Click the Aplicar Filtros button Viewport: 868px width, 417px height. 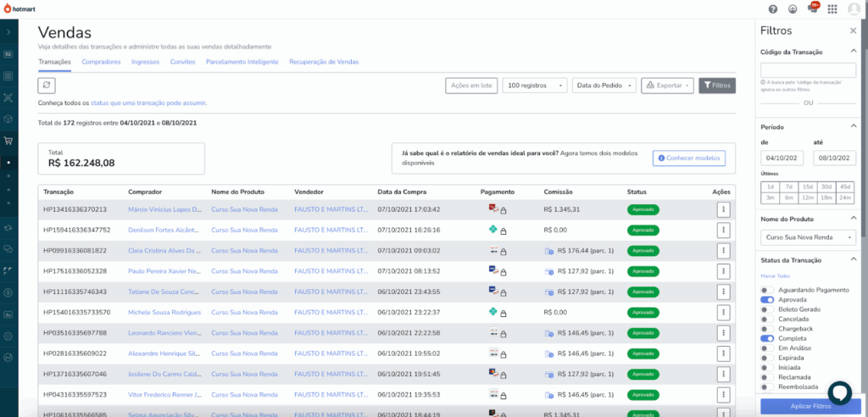(810, 408)
